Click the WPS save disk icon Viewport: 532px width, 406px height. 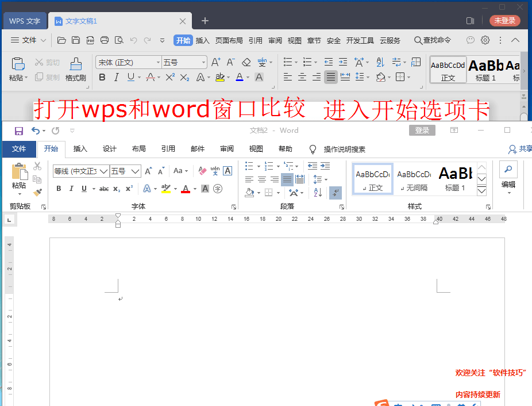tap(76, 40)
